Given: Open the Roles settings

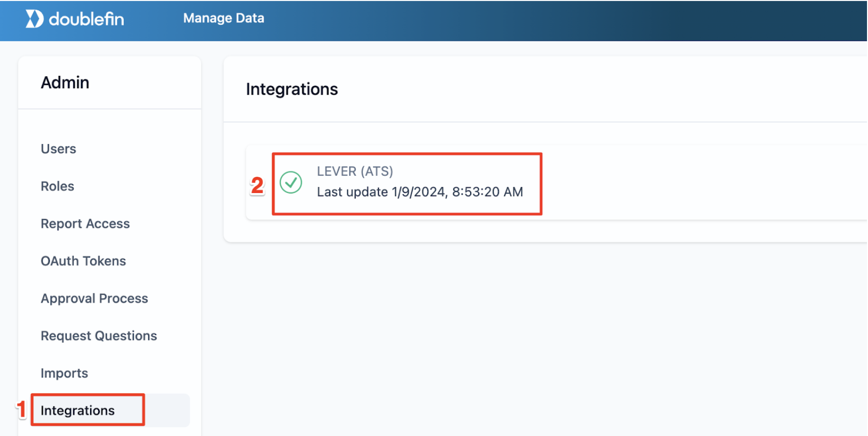Looking at the screenshot, I should click(x=57, y=186).
